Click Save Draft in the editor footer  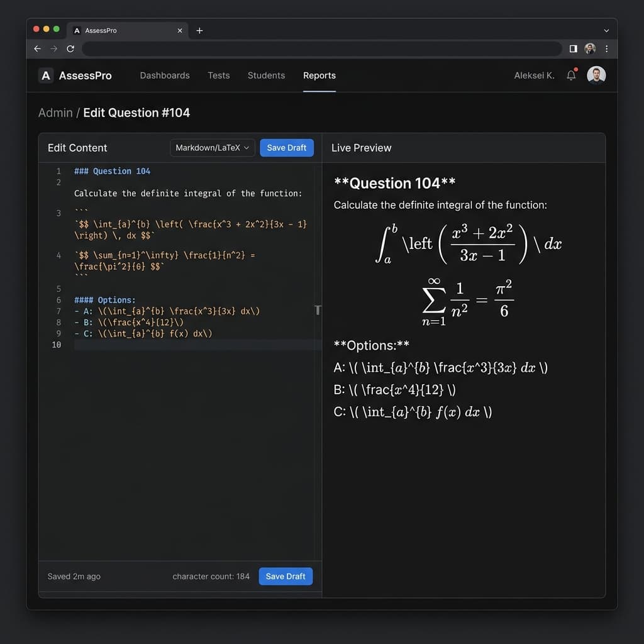coord(286,576)
